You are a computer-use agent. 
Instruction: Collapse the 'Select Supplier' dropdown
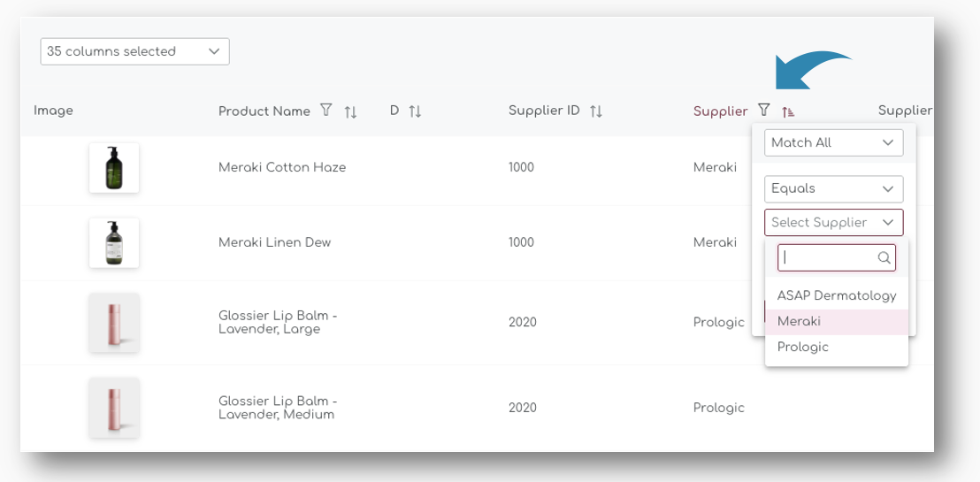tap(833, 223)
